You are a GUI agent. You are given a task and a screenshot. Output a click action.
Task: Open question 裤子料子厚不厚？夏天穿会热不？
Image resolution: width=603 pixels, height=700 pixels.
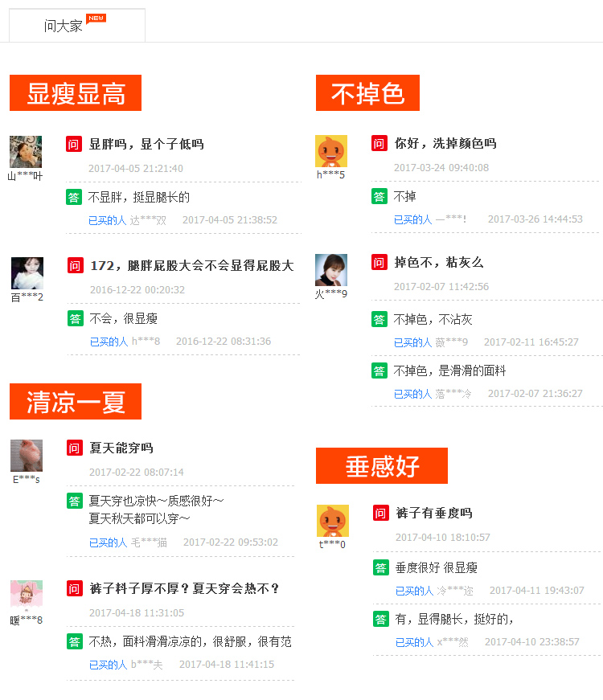click(185, 588)
